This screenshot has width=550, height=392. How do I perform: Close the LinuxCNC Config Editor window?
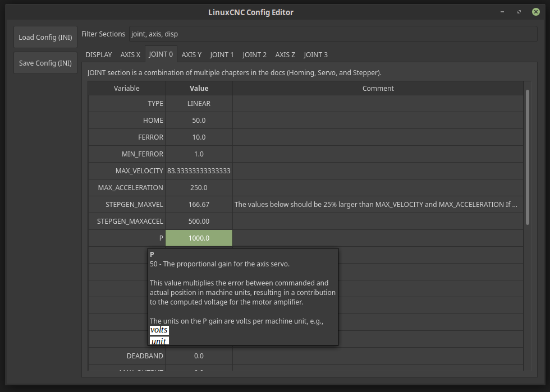pos(536,12)
